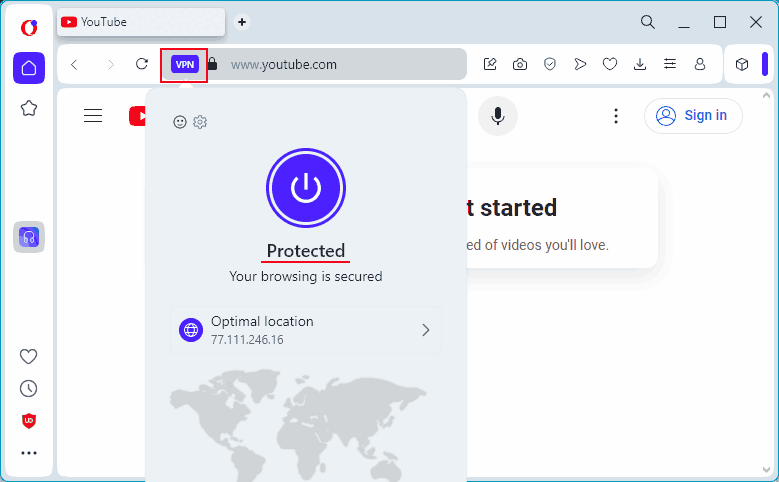Open the extensions cube icon
Image resolution: width=779 pixels, height=482 pixels.
pyautogui.click(x=742, y=64)
